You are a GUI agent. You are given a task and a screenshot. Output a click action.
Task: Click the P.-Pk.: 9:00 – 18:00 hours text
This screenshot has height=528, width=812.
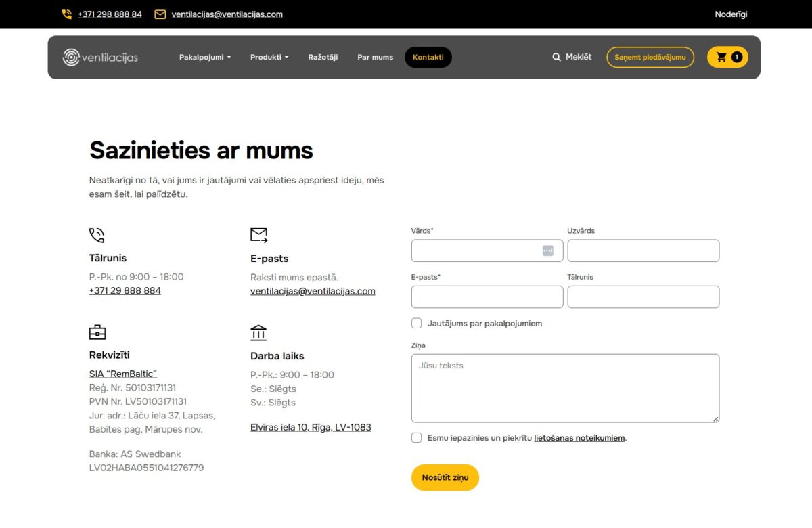tap(292, 375)
